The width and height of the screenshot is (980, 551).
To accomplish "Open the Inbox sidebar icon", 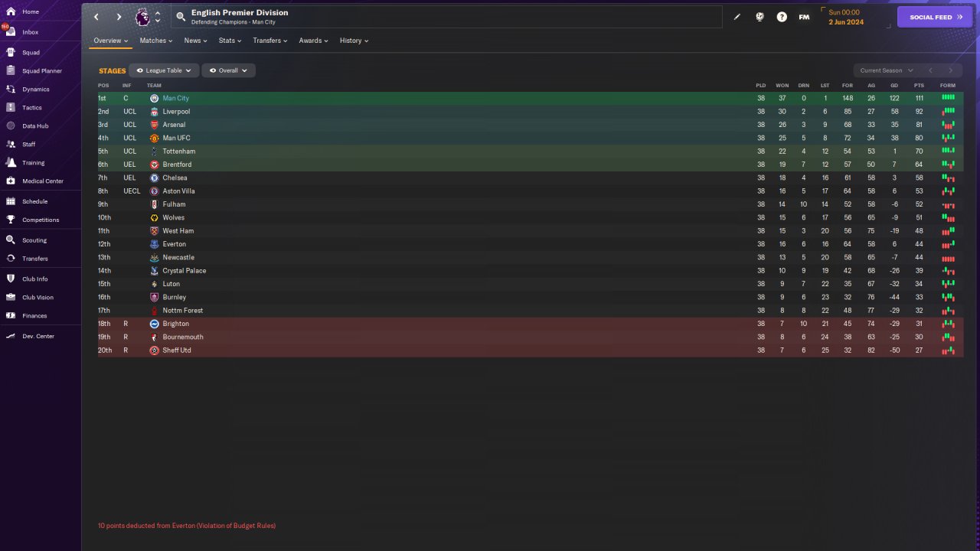I will (x=11, y=32).
